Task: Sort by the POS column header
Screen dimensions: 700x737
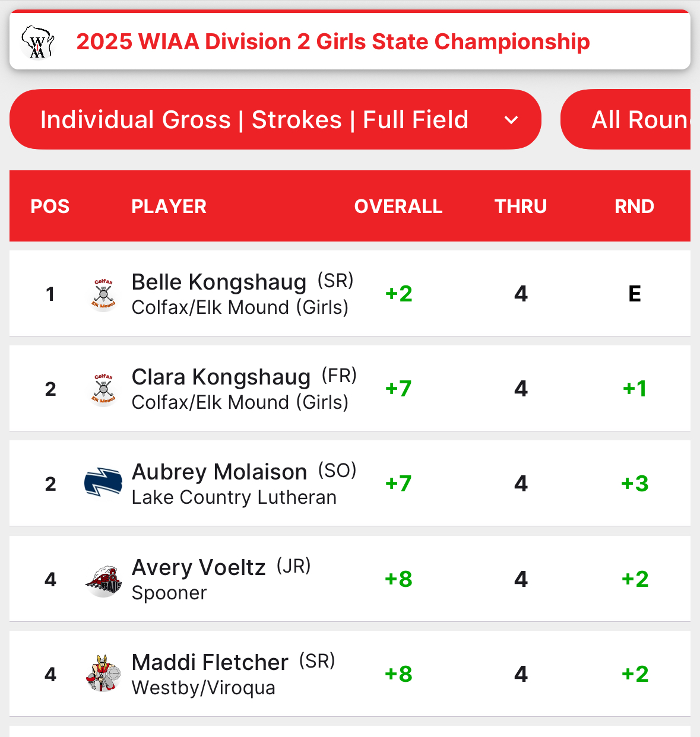Action: [x=50, y=207]
